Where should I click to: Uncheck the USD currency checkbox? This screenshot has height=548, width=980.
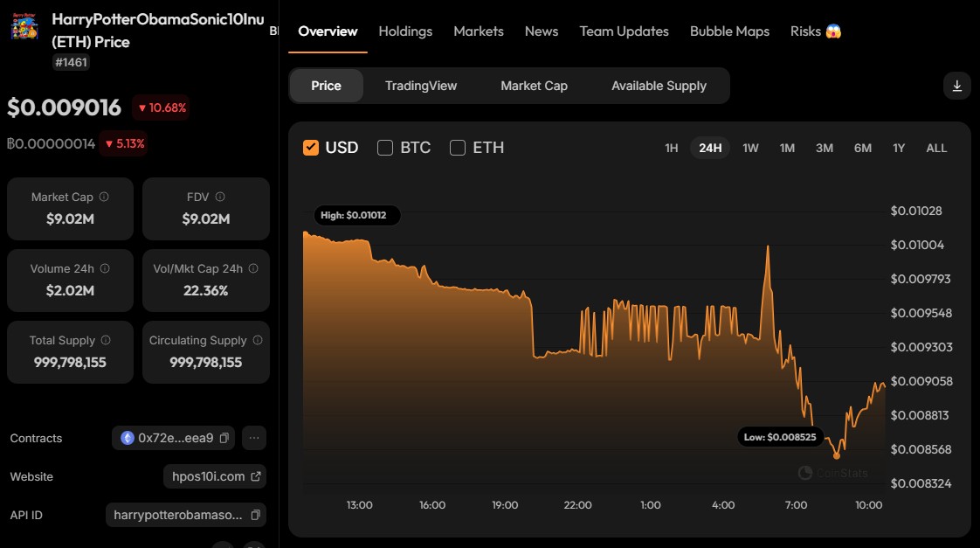[311, 148]
